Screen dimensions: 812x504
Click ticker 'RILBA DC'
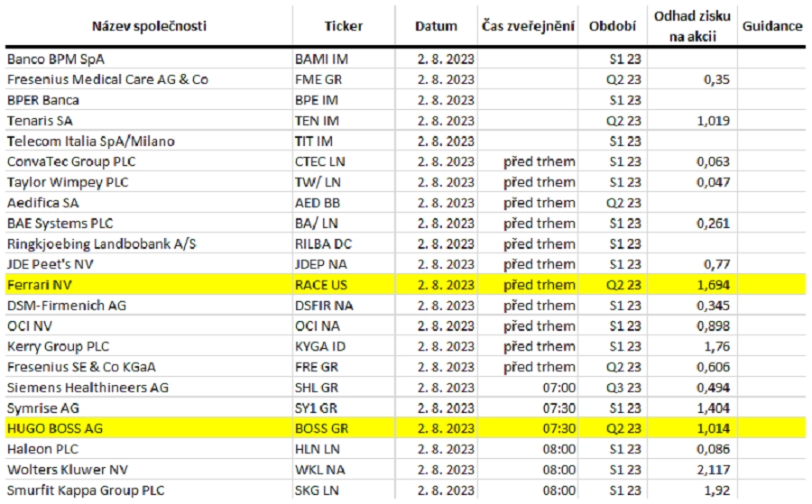coord(324,244)
